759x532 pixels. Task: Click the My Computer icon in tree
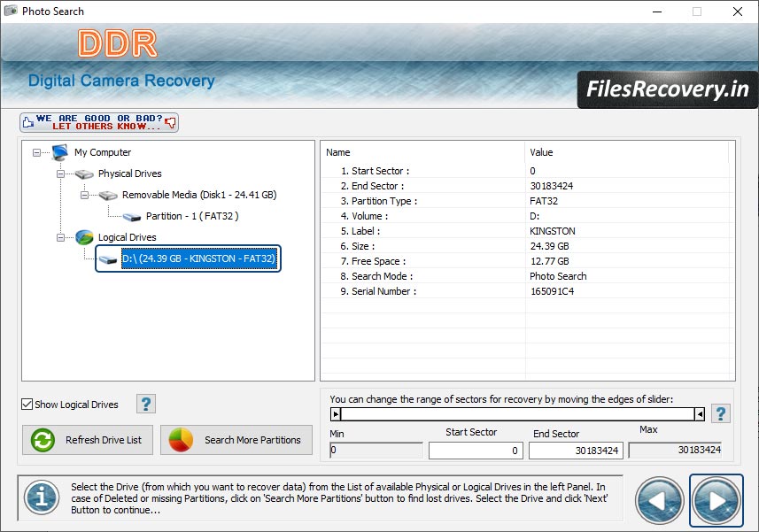[60, 152]
